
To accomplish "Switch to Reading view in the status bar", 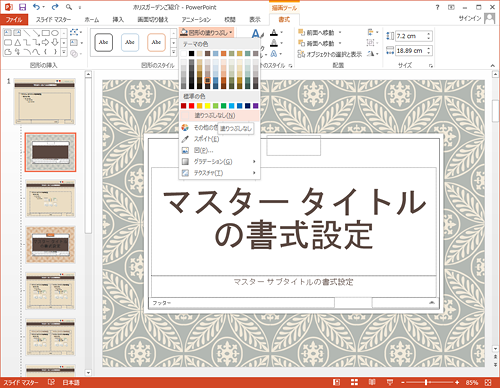I will [372, 382].
